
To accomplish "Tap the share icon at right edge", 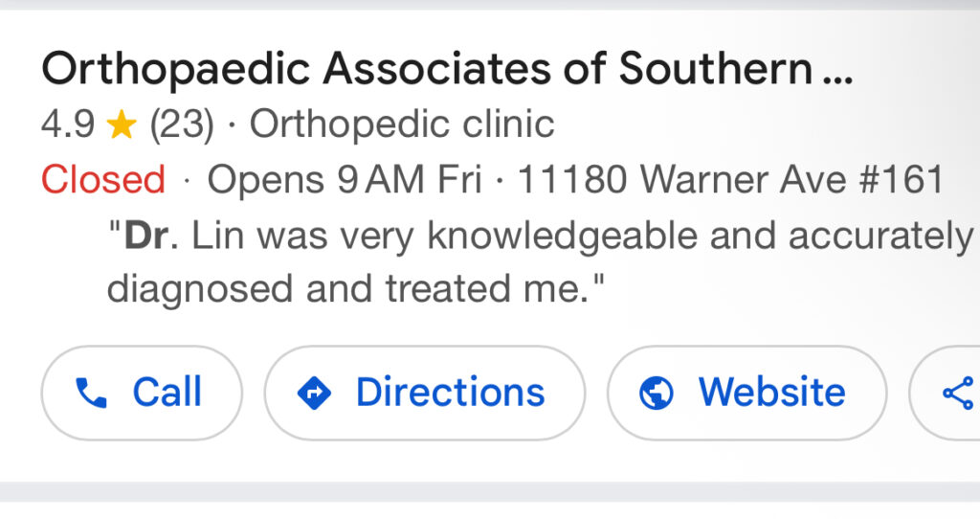I will point(957,393).
